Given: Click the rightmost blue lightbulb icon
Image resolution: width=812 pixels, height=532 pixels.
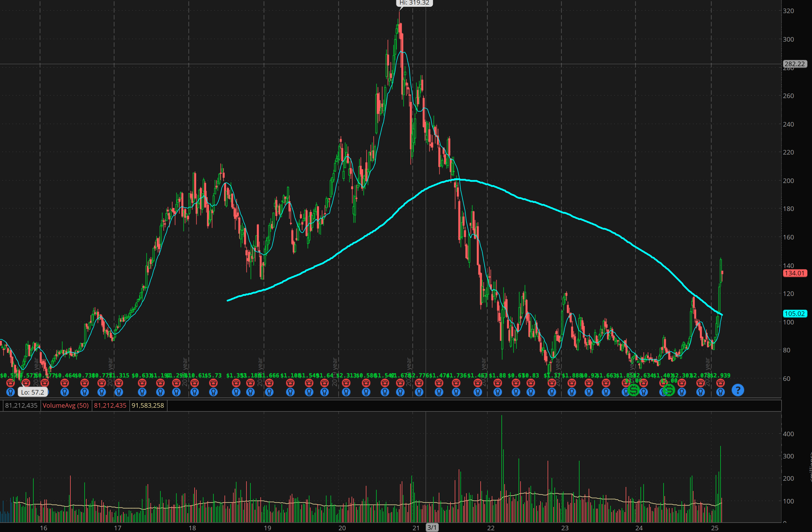Looking at the screenshot, I should 720,392.
